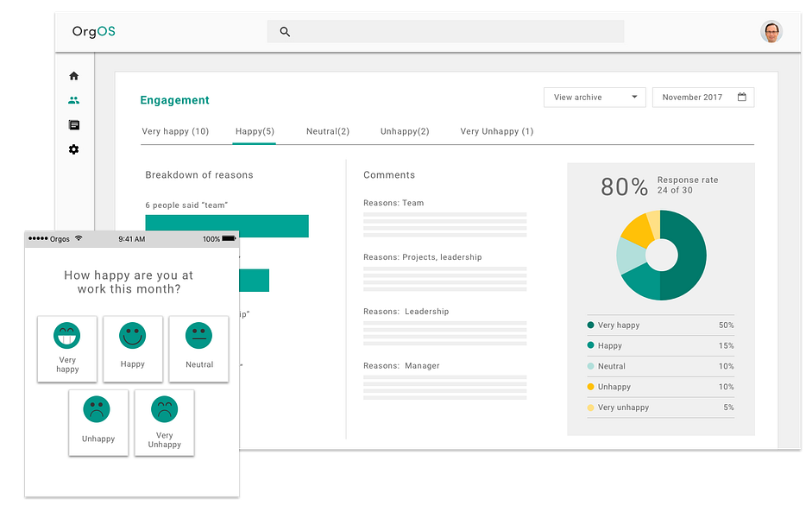Click the search magnifier icon
Image resolution: width=812 pixels, height=518 pixels.
click(285, 32)
